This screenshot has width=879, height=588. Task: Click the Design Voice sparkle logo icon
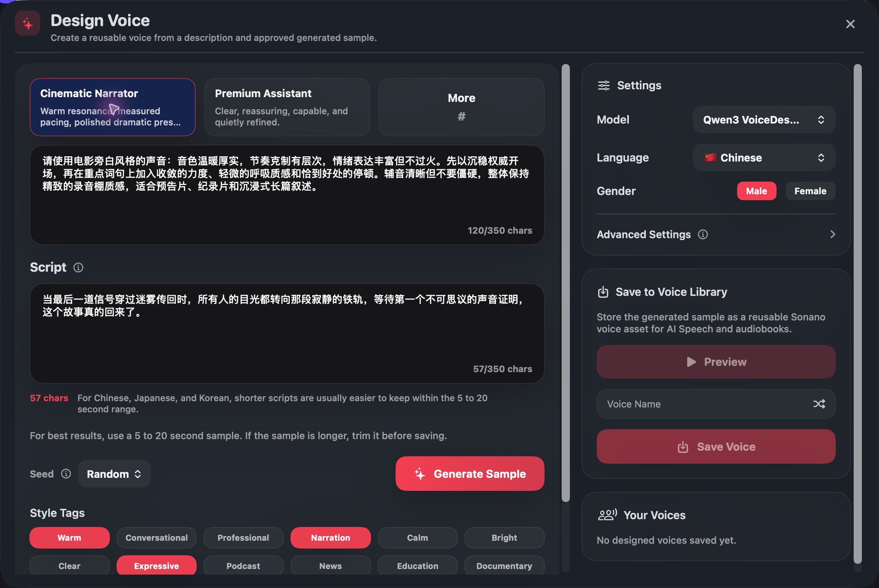tap(28, 23)
